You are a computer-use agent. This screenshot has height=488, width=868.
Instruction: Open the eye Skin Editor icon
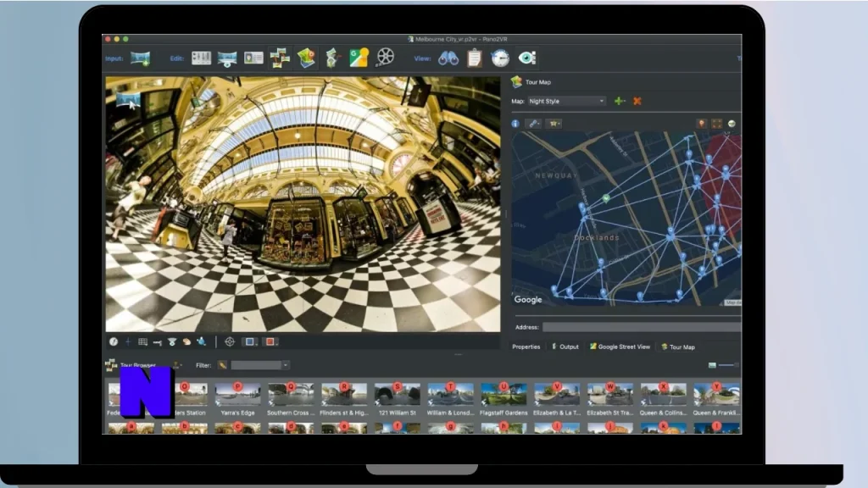[526, 58]
